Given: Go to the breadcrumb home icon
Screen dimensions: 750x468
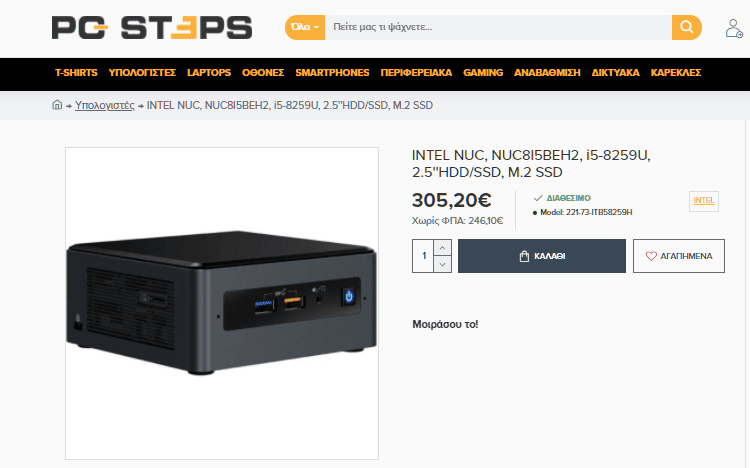Looking at the screenshot, I should pos(57,105).
